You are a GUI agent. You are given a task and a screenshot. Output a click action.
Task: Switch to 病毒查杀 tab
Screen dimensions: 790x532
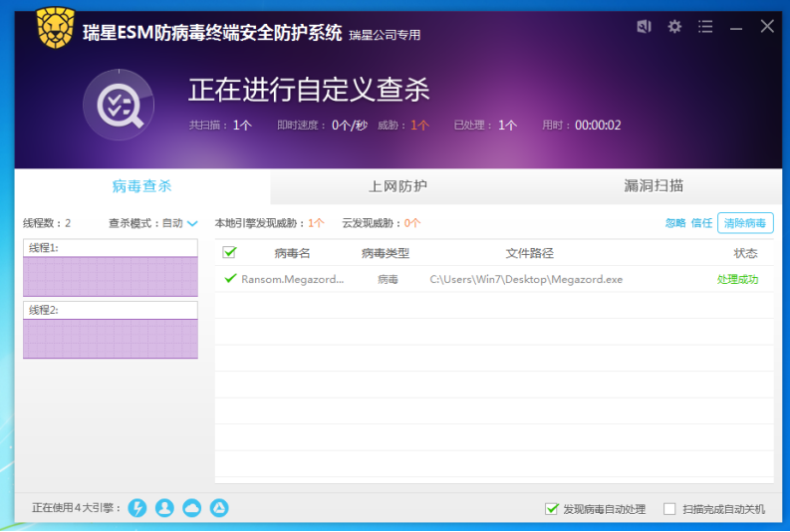(x=142, y=186)
